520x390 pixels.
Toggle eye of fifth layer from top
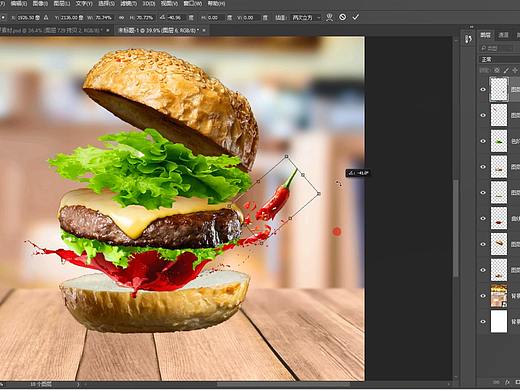483,192
